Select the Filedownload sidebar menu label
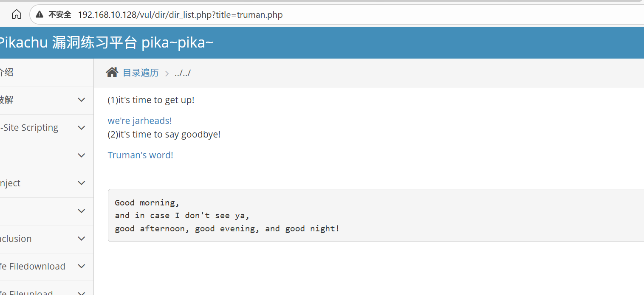Screen dimensions: 644x295 [x=33, y=266]
